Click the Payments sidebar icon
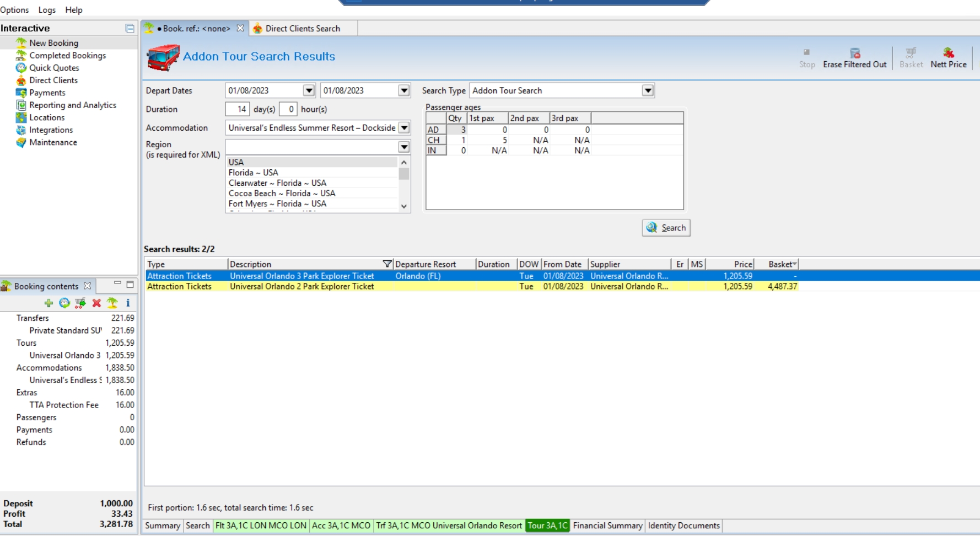980x536 pixels. (21, 93)
